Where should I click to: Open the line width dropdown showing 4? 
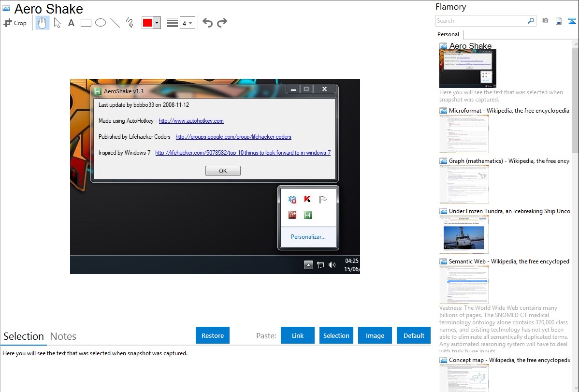point(187,23)
